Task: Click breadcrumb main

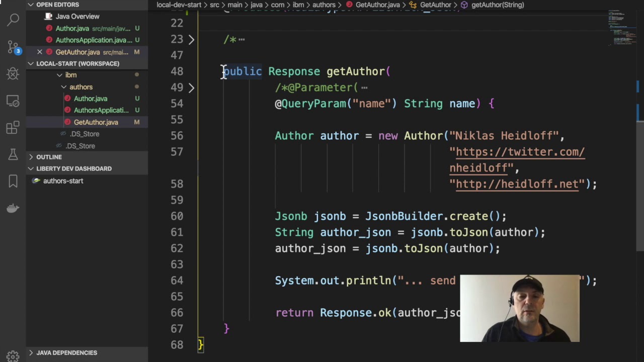Action: pyautogui.click(x=235, y=5)
